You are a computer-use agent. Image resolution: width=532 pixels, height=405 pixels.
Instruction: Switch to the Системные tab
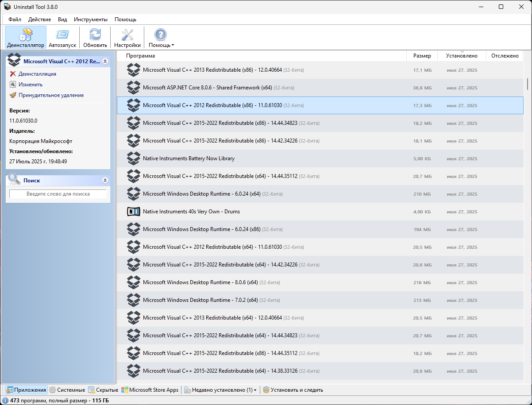[x=67, y=390]
